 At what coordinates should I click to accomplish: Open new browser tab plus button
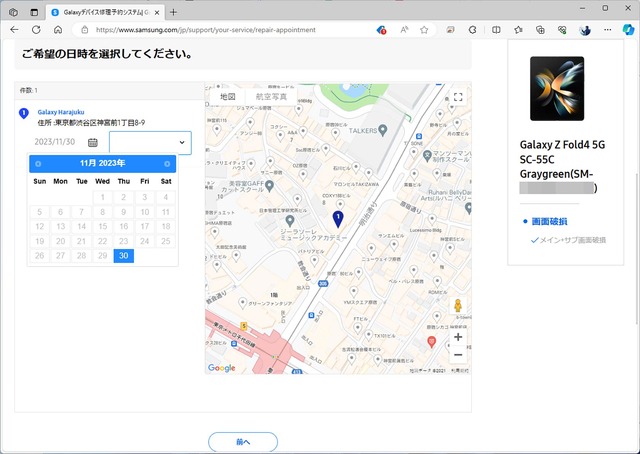pyautogui.click(x=173, y=12)
